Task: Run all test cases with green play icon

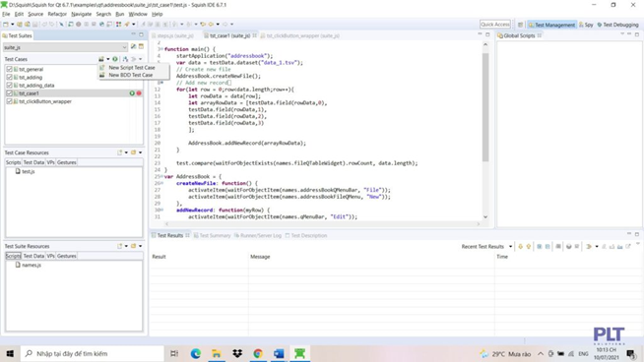Action: pos(115,59)
